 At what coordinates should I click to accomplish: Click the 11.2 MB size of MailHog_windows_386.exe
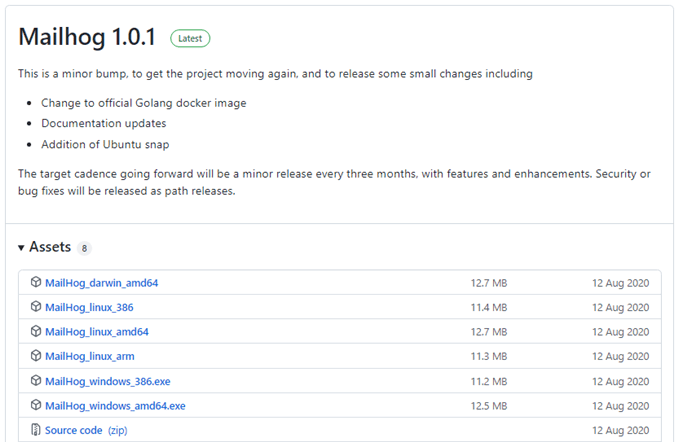point(489,382)
